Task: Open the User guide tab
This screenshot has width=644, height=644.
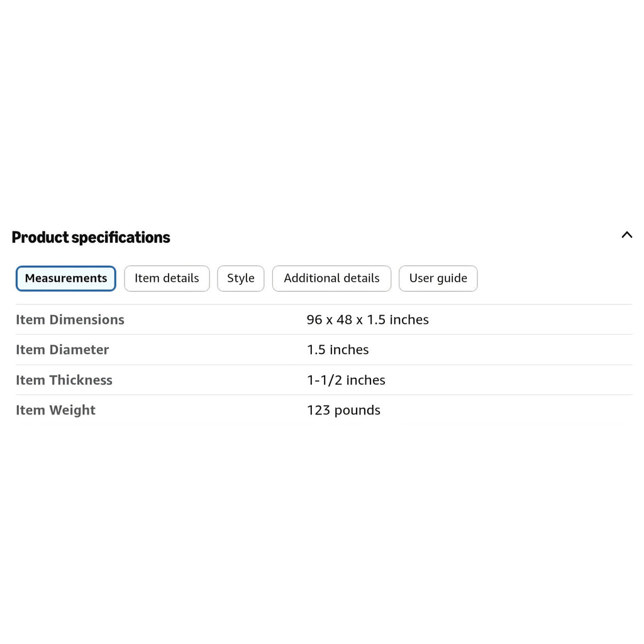Action: pos(438,279)
